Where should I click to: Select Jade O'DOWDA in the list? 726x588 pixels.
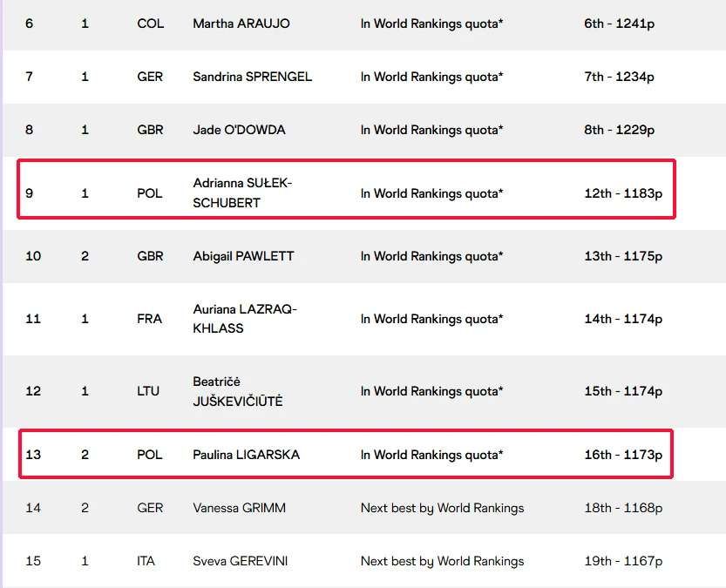tap(239, 130)
